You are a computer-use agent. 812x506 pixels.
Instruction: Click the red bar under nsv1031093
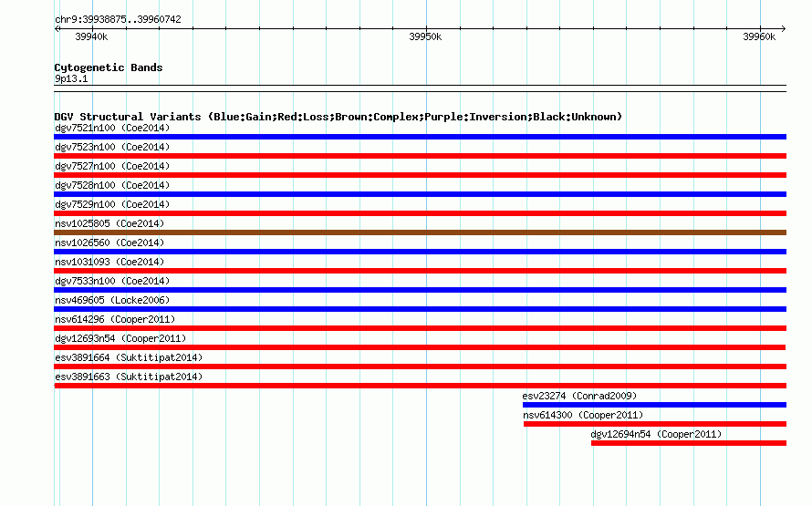[420, 271]
